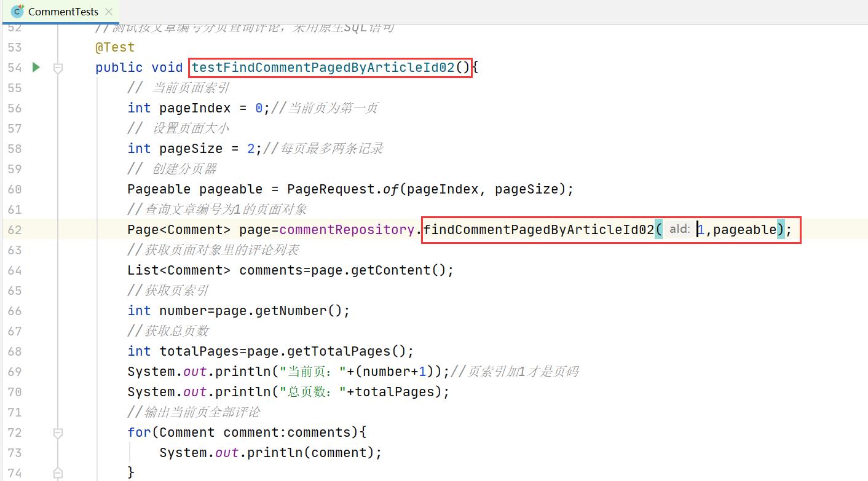The width and height of the screenshot is (868, 481).
Task: Click the "总页数：" string literal
Action: pyautogui.click(x=314, y=392)
